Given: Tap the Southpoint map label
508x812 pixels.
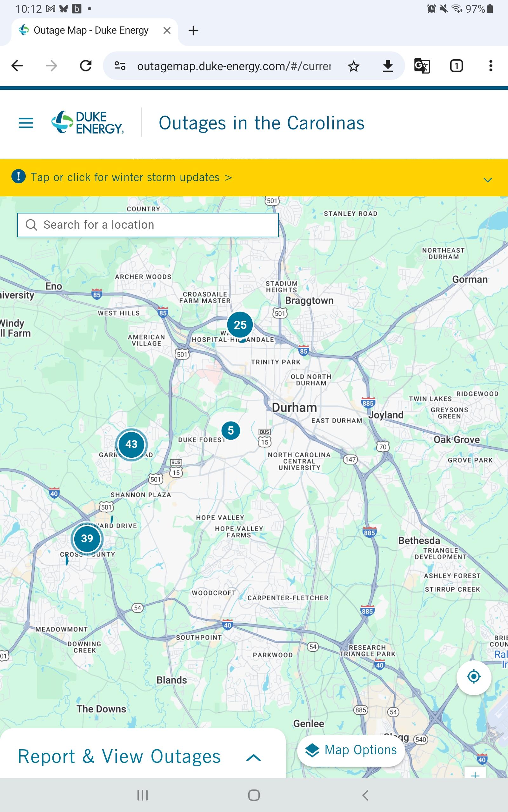Looking at the screenshot, I should [199, 638].
